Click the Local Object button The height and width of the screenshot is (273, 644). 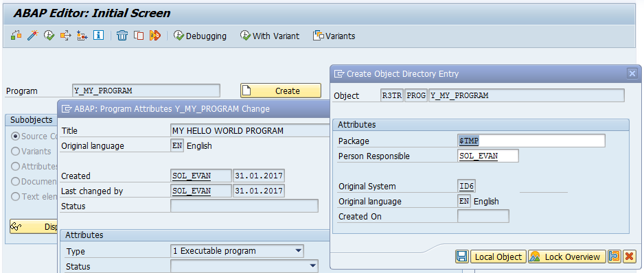498,257
